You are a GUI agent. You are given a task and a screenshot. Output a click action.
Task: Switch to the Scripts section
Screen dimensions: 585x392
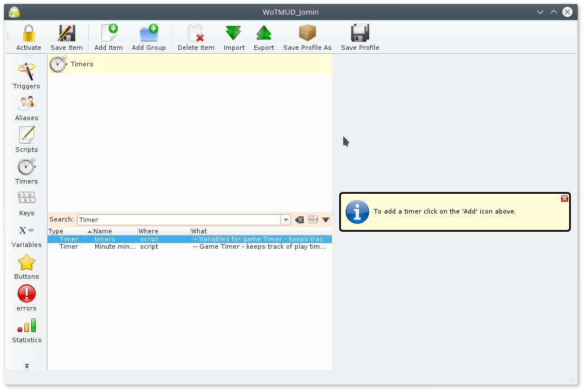coord(26,139)
